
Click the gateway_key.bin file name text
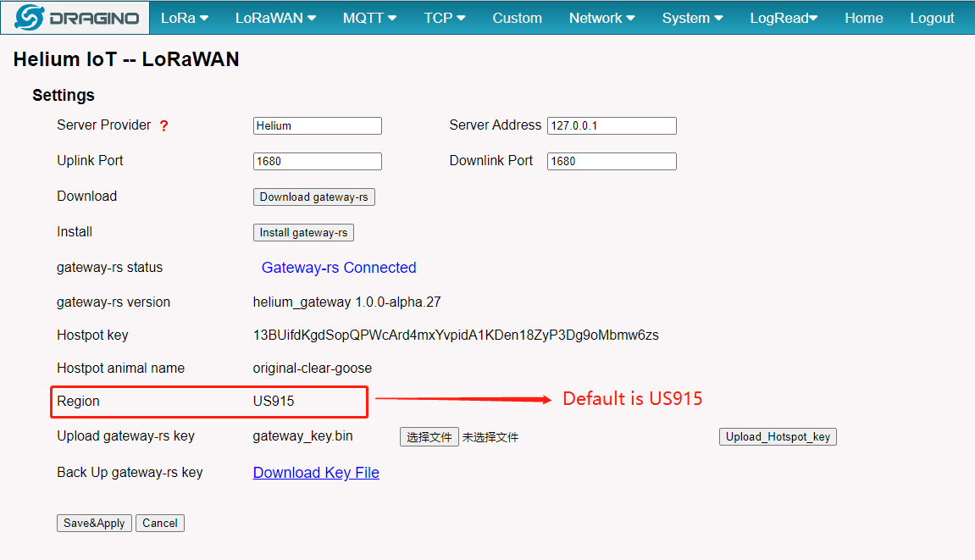click(x=302, y=436)
